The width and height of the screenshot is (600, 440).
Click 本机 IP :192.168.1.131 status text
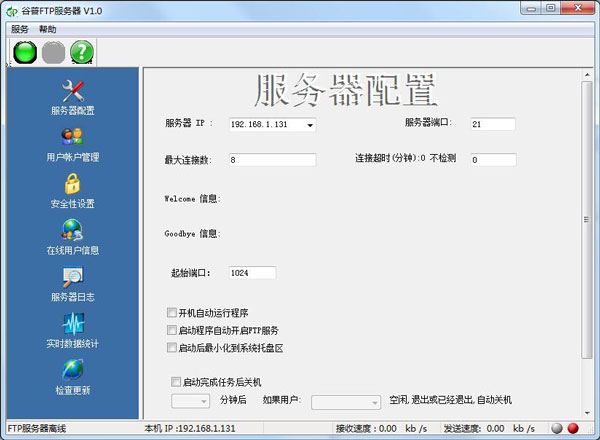click(x=190, y=428)
